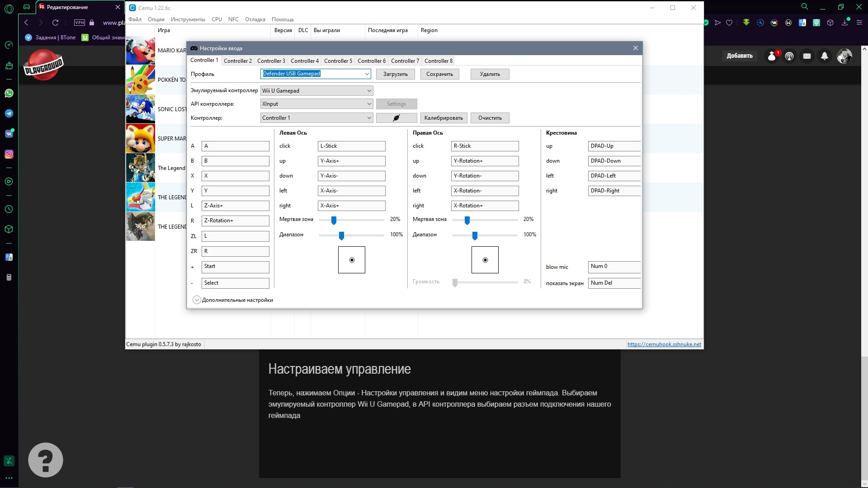Open Telegram in the Opera sidebar

click(x=9, y=113)
